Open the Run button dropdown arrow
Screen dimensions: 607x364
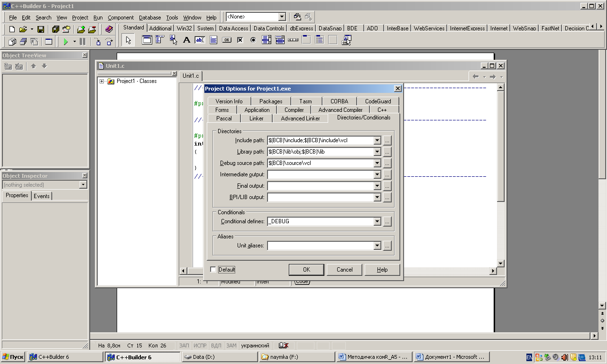pos(74,42)
